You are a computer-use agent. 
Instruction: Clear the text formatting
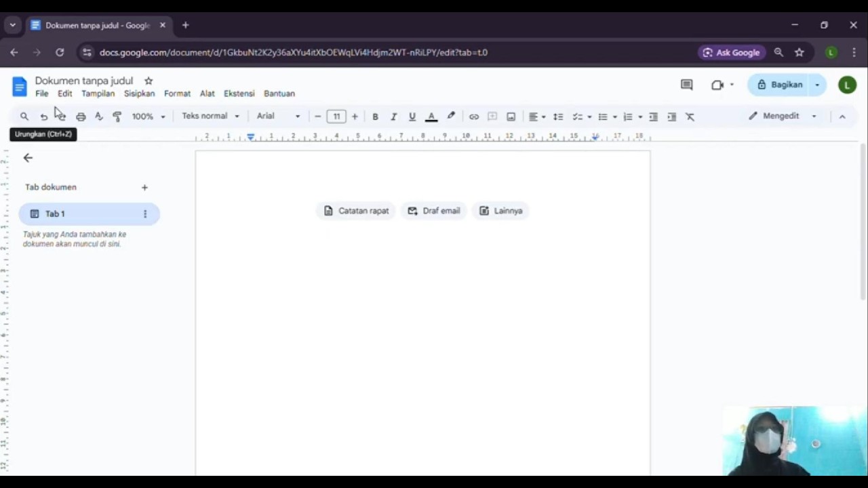(x=690, y=117)
